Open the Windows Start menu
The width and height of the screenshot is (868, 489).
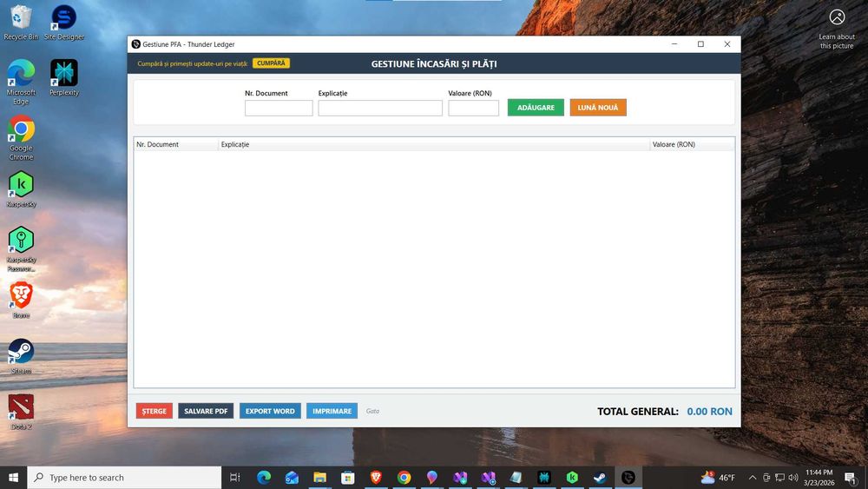click(13, 478)
